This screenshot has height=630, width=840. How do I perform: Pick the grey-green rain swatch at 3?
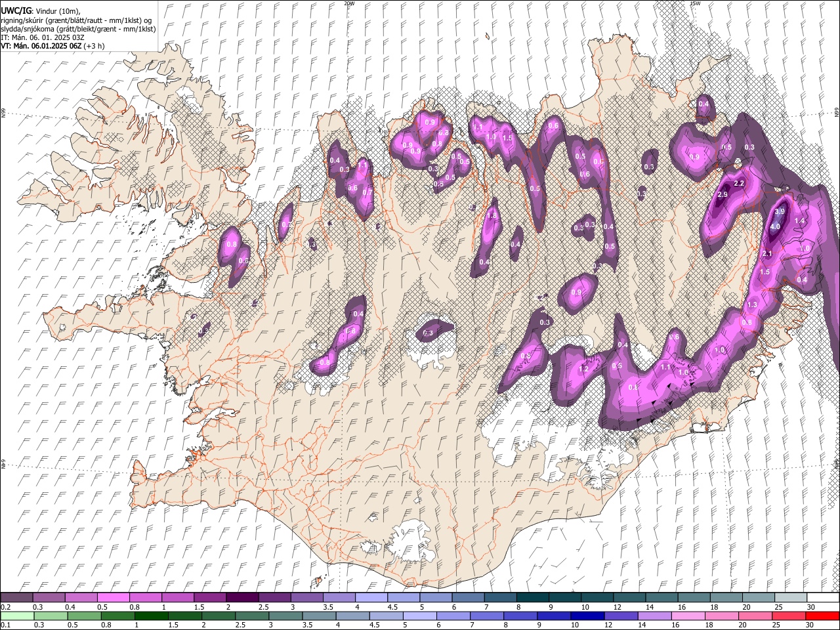(x=285, y=616)
